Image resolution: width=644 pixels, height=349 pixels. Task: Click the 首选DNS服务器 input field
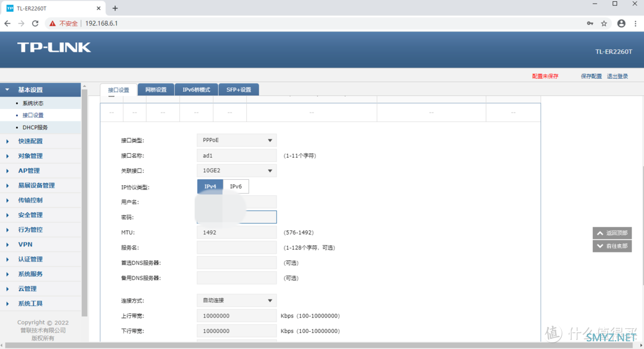coord(237,263)
